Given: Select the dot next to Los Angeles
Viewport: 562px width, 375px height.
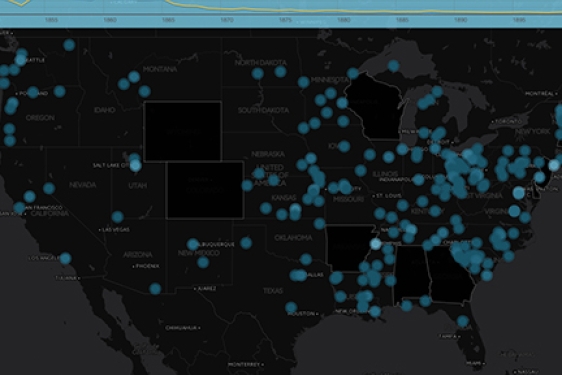Looking at the screenshot, I should [x=65, y=258].
